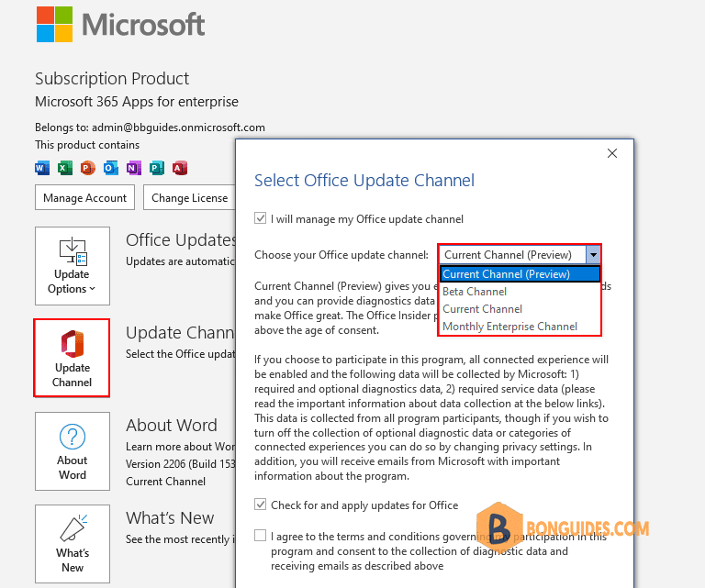The width and height of the screenshot is (705, 588).
Task: Click the Excel app icon
Action: [x=65, y=169]
